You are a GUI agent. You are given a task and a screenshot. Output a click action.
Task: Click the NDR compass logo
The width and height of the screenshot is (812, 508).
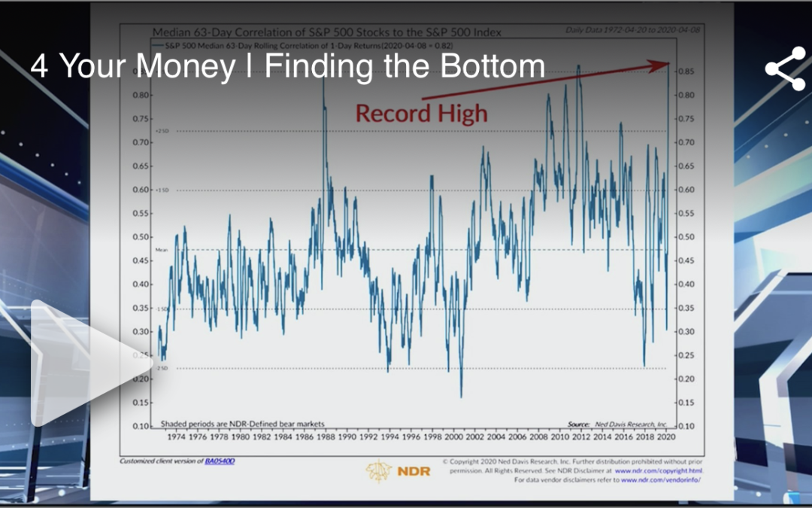coord(379,471)
